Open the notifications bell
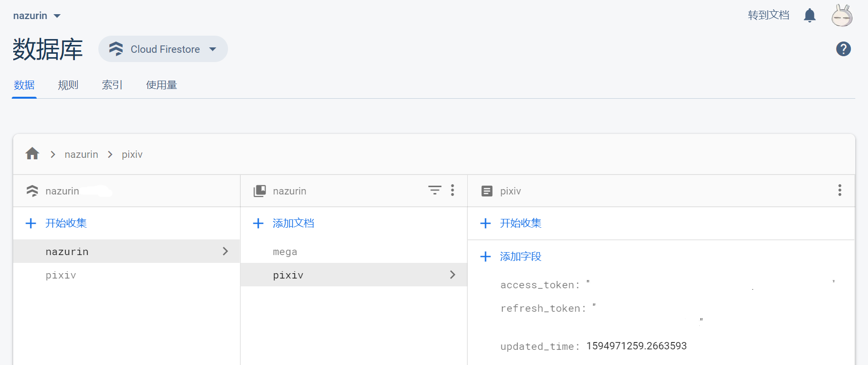Screen dimensions: 868x365 (810, 16)
